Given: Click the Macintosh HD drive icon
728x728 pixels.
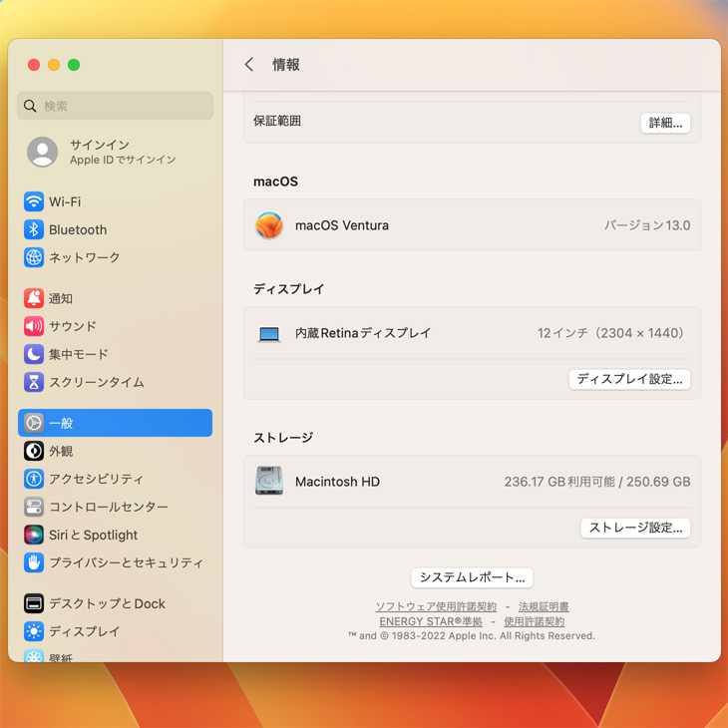Looking at the screenshot, I should (x=268, y=482).
